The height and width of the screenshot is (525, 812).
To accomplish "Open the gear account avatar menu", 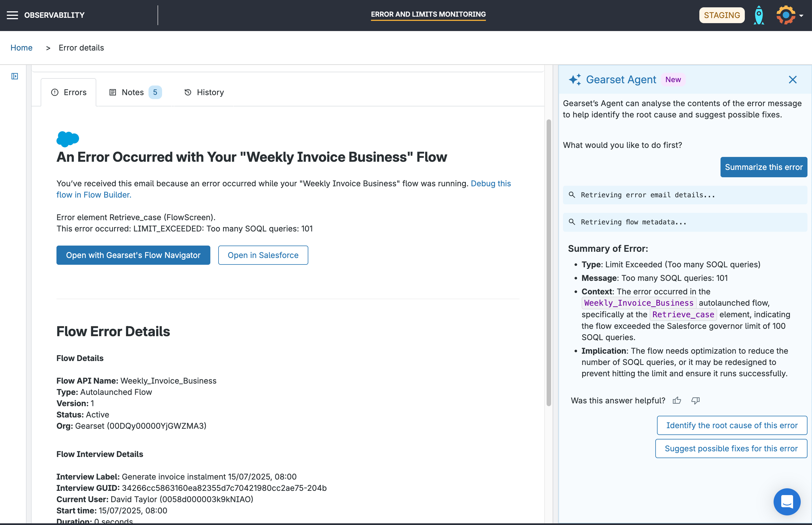I will [x=785, y=15].
